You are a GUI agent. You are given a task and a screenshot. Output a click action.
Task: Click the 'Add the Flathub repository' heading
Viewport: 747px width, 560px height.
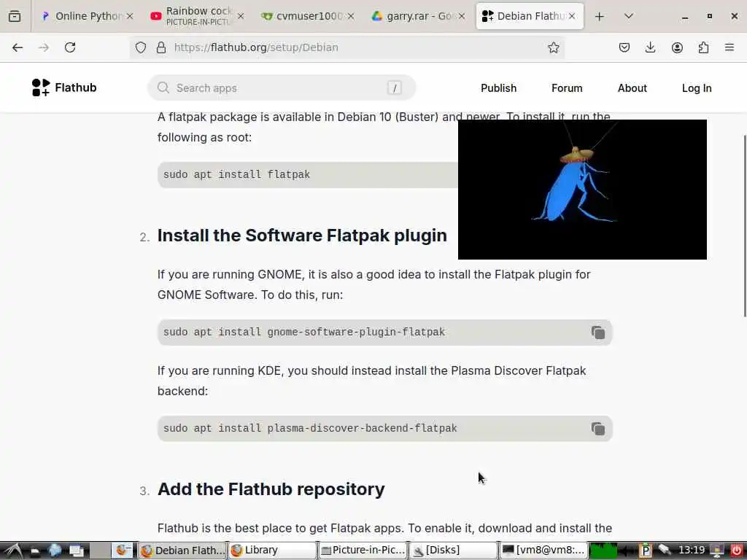[271, 489]
